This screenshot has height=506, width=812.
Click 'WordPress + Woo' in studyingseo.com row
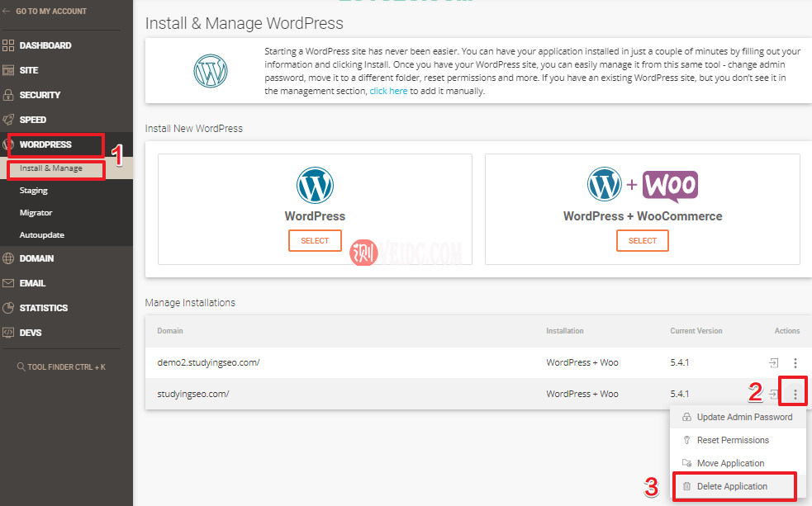(582, 395)
